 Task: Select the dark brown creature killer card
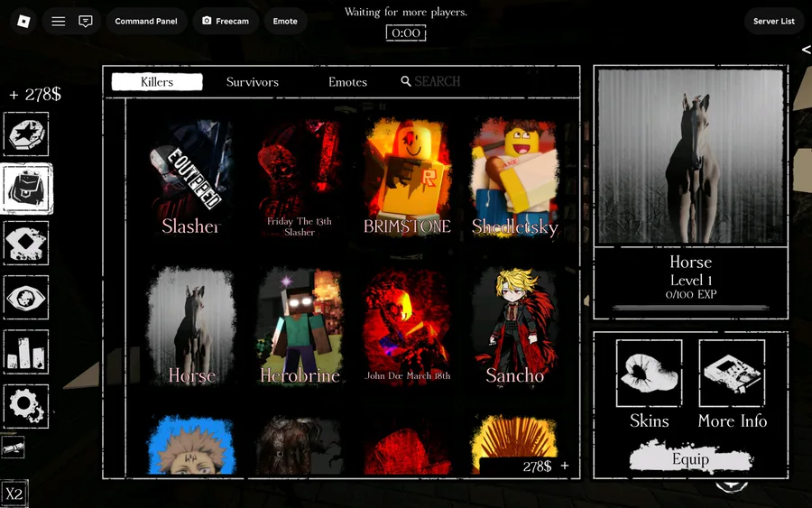300,444
